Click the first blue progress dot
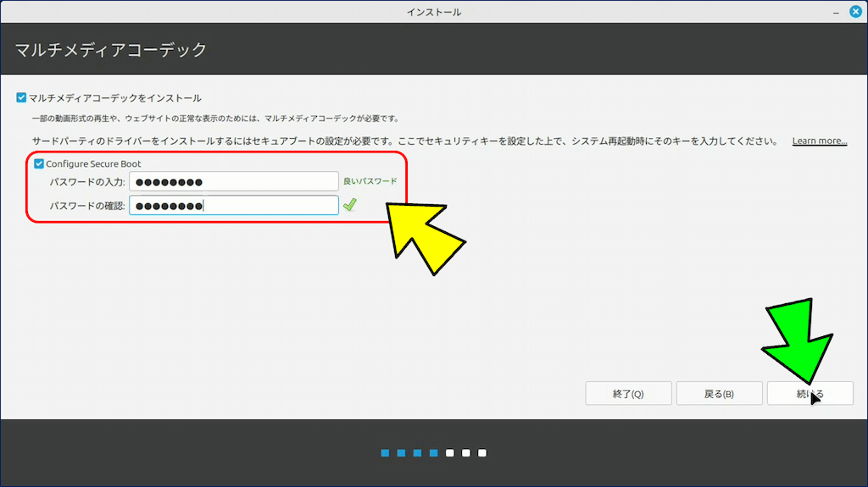 pos(385,453)
